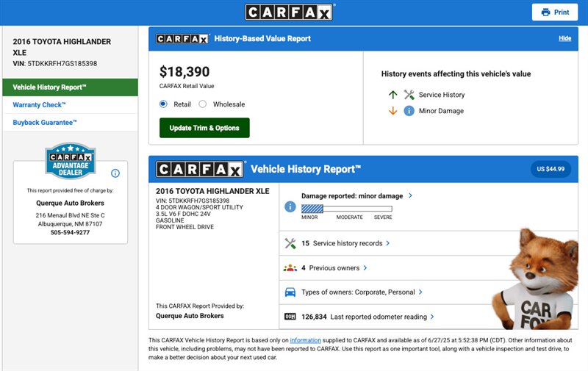Click the info icon beside Advantage Dealer badge
This screenshot has height=371, width=588.
[115, 173]
